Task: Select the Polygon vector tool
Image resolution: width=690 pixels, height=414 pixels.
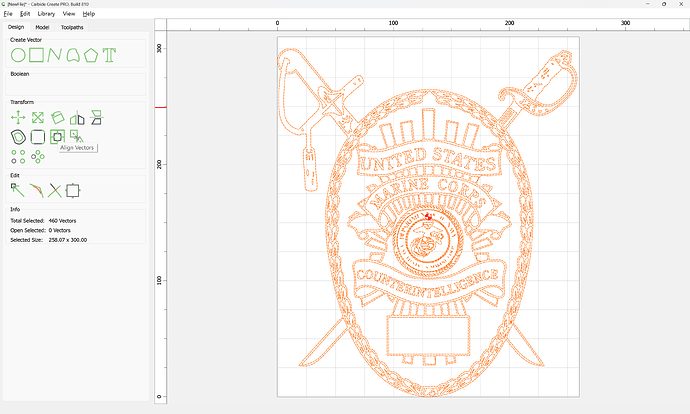Action: click(x=91, y=55)
